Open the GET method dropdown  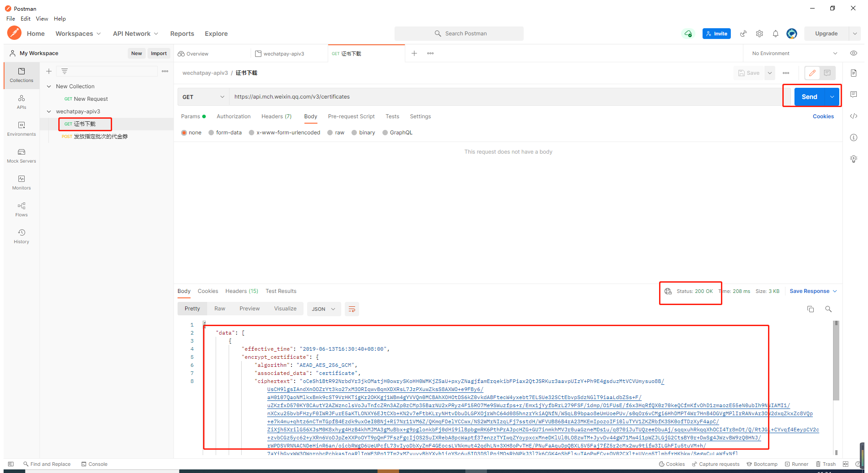tap(204, 97)
